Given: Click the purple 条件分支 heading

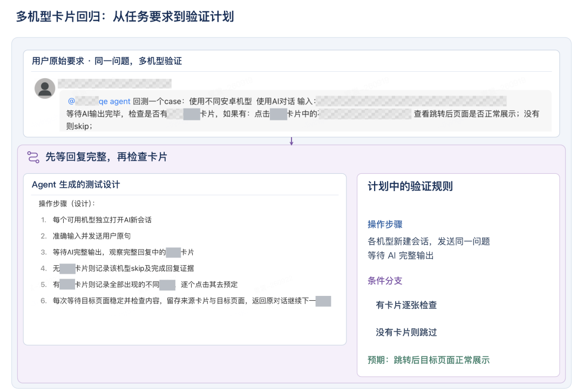Looking at the screenshot, I should [385, 281].
